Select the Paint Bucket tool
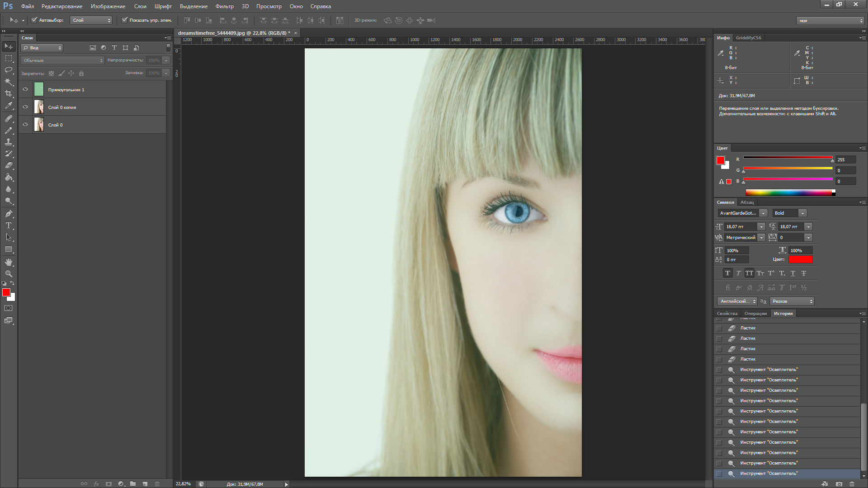Image resolution: width=868 pixels, height=488 pixels. coord(9,177)
